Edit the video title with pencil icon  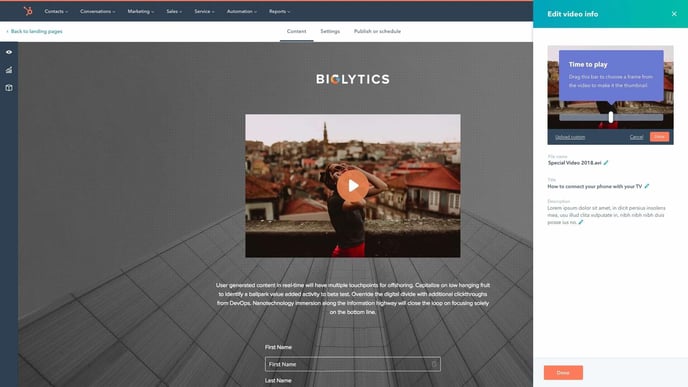tap(647, 186)
